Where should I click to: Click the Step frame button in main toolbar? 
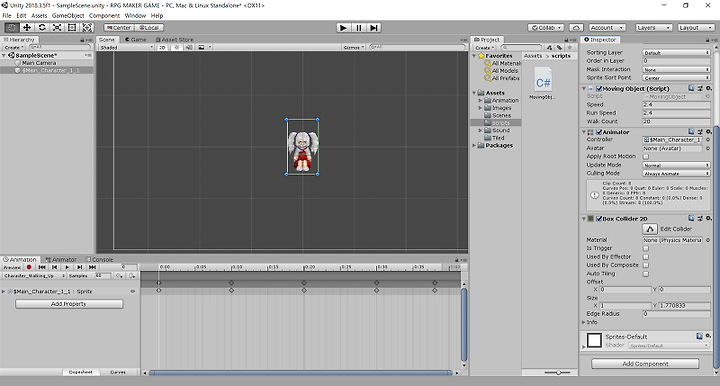point(374,28)
